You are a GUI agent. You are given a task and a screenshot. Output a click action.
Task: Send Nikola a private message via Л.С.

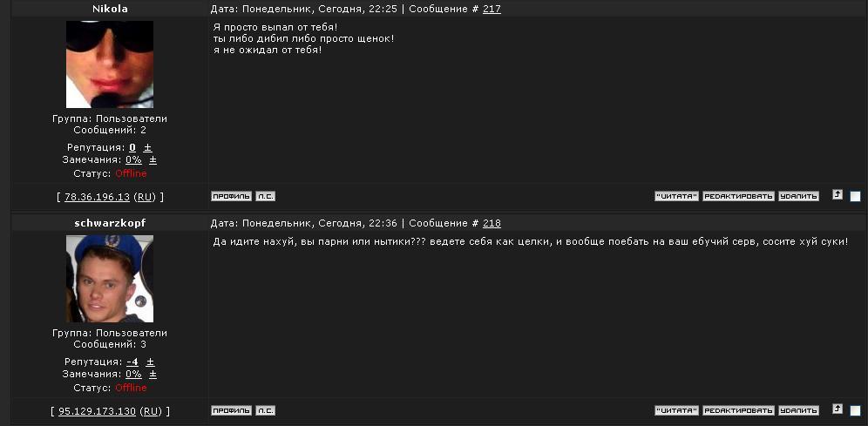(x=265, y=196)
